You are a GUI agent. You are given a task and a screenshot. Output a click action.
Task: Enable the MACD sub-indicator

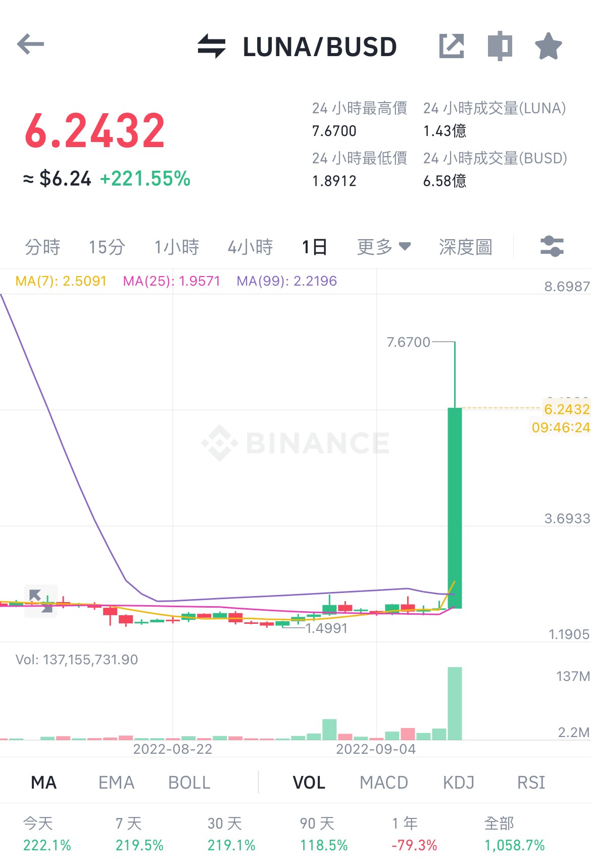pos(384,783)
